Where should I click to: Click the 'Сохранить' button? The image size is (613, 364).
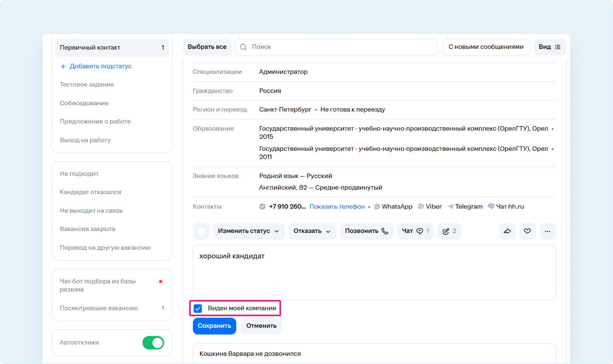[214, 326]
